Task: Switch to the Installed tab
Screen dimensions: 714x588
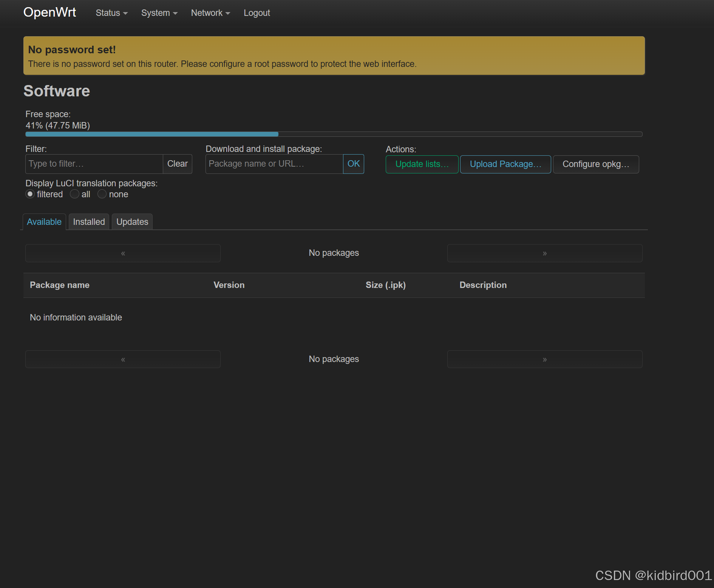Action: pyautogui.click(x=89, y=222)
